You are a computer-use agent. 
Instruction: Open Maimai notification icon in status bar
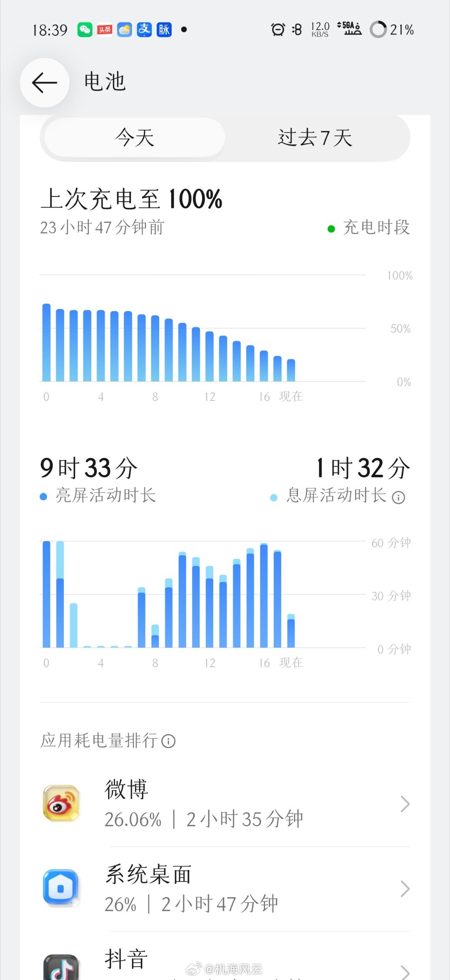coord(164,30)
